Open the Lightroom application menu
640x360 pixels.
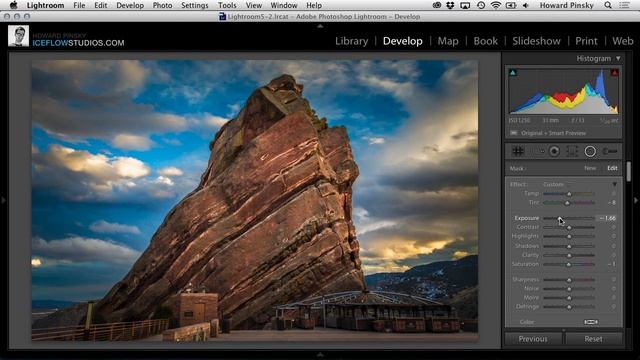tap(45, 5)
